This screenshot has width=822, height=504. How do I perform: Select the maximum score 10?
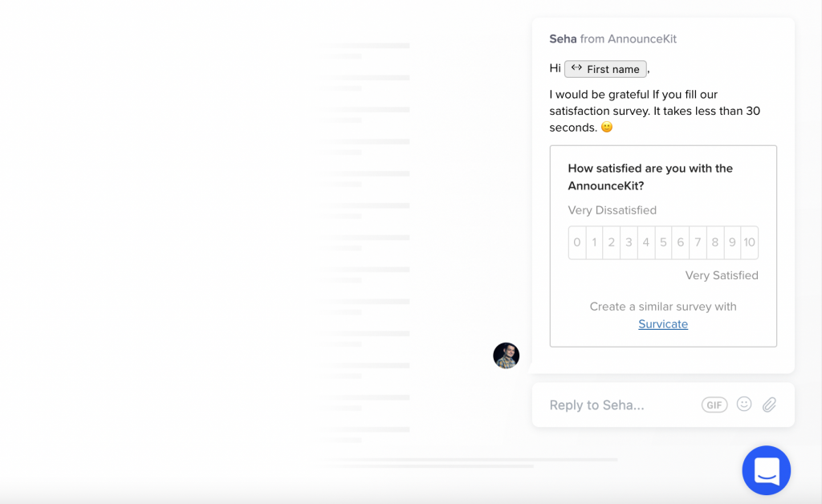[x=749, y=242]
